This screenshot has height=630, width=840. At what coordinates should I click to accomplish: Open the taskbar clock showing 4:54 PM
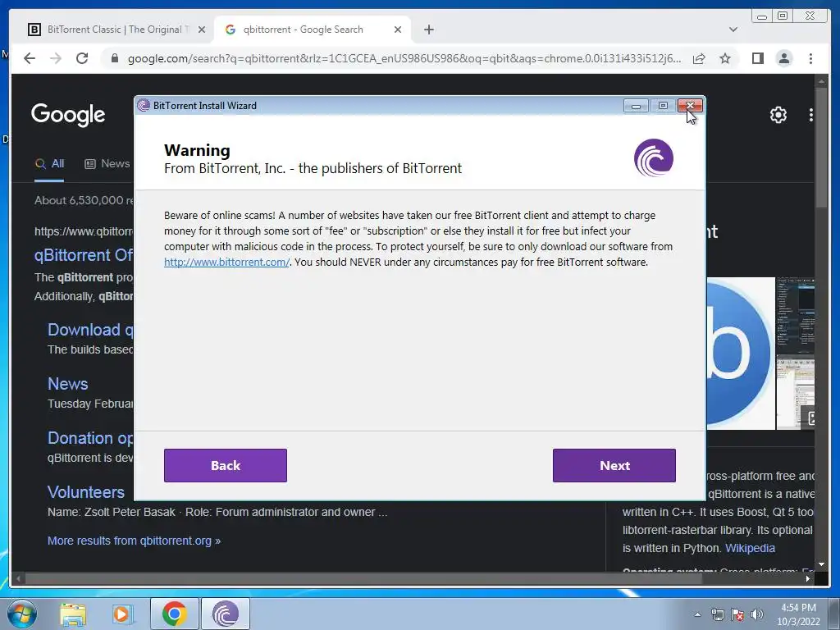[x=798, y=614]
